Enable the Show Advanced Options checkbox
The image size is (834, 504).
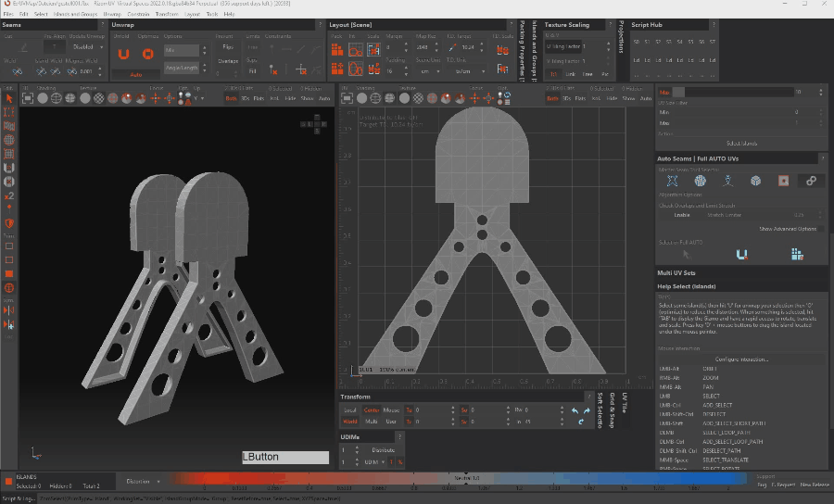tap(822, 228)
